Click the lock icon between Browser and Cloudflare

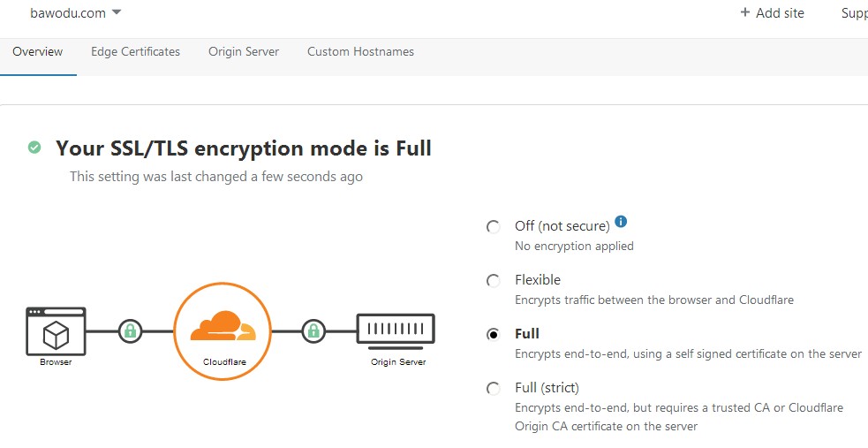coord(130,331)
